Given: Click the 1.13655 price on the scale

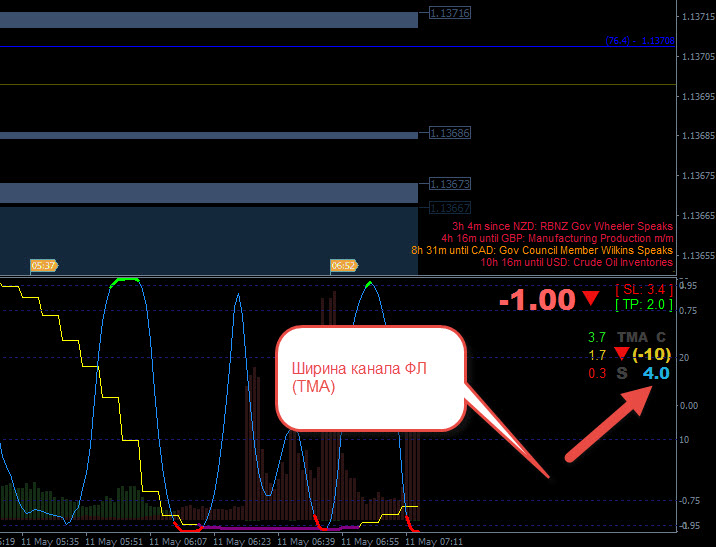Looking at the screenshot, I should 698,255.
